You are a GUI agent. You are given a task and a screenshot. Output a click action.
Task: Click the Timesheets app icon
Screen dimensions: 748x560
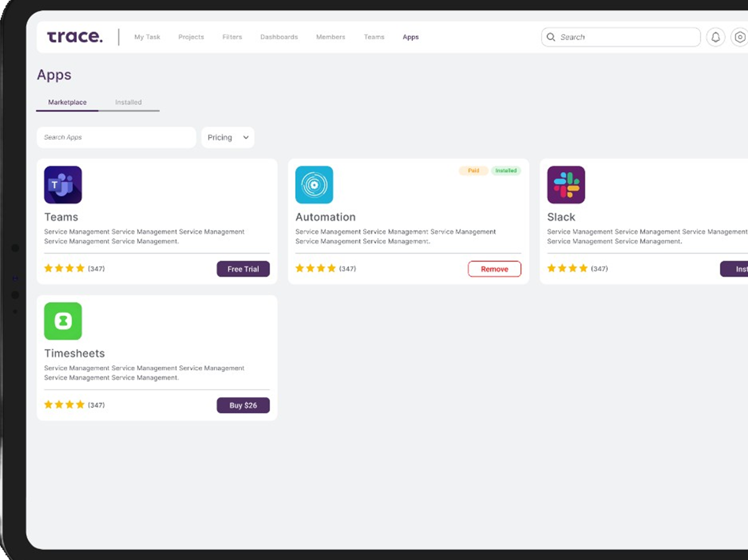tap(63, 321)
